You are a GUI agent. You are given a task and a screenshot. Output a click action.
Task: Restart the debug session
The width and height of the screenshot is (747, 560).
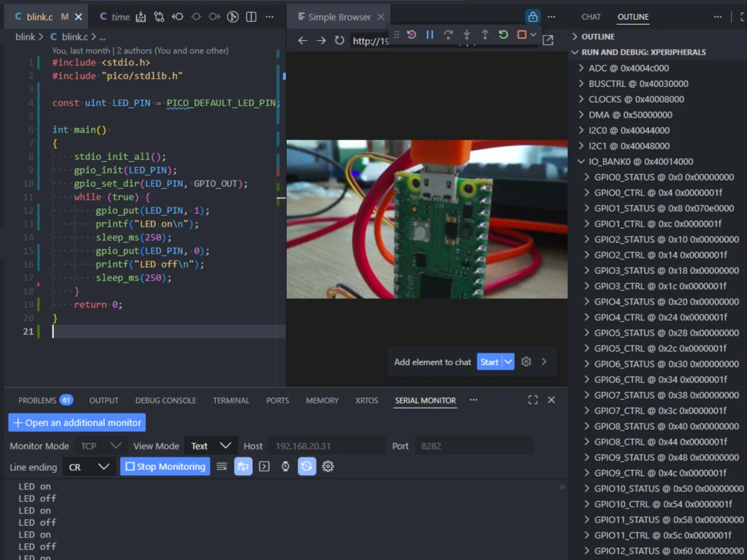503,35
